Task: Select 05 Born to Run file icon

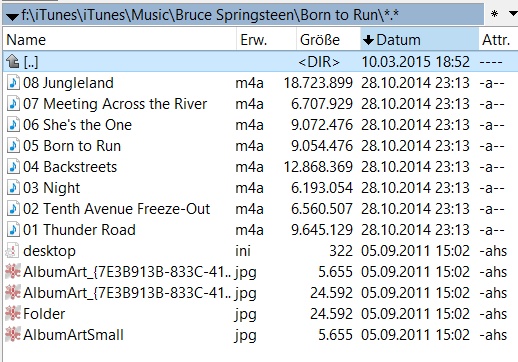Action: [x=13, y=146]
